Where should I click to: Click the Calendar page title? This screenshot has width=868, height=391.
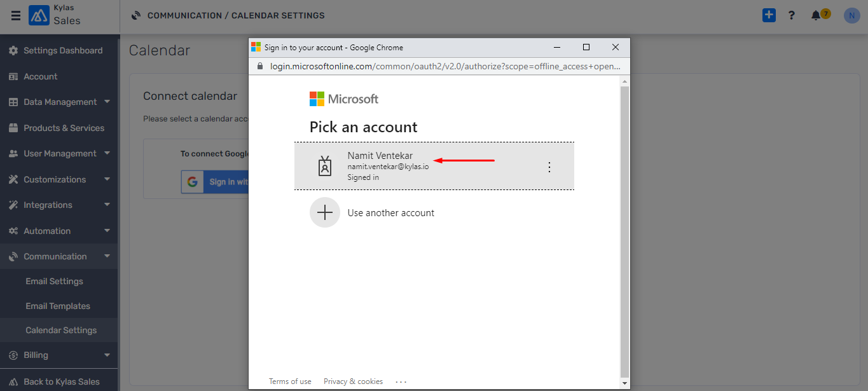pyautogui.click(x=160, y=50)
